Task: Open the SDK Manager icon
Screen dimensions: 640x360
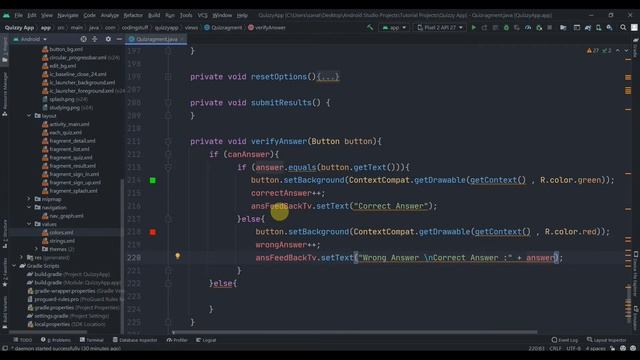Action: [x=609, y=27]
